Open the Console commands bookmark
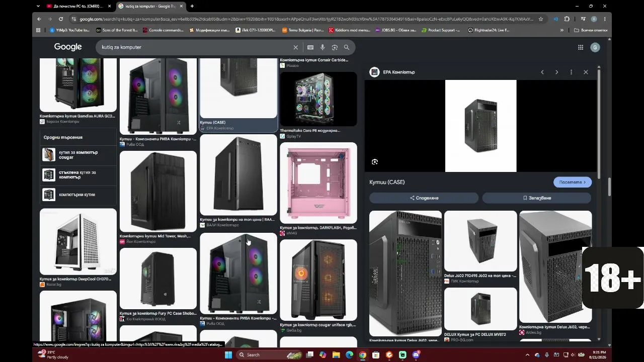The width and height of the screenshot is (644, 362). (163, 30)
